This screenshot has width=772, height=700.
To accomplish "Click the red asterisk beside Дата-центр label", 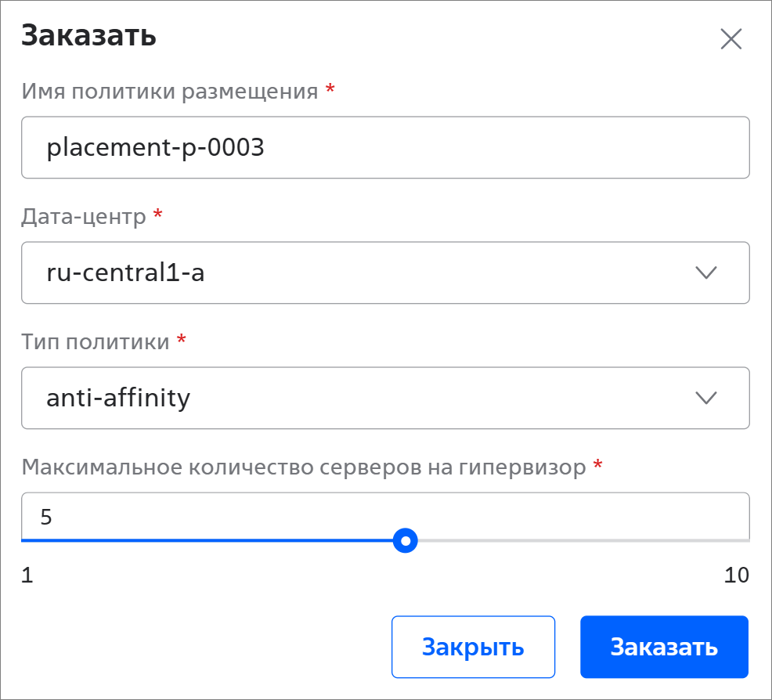I will tap(158, 215).
